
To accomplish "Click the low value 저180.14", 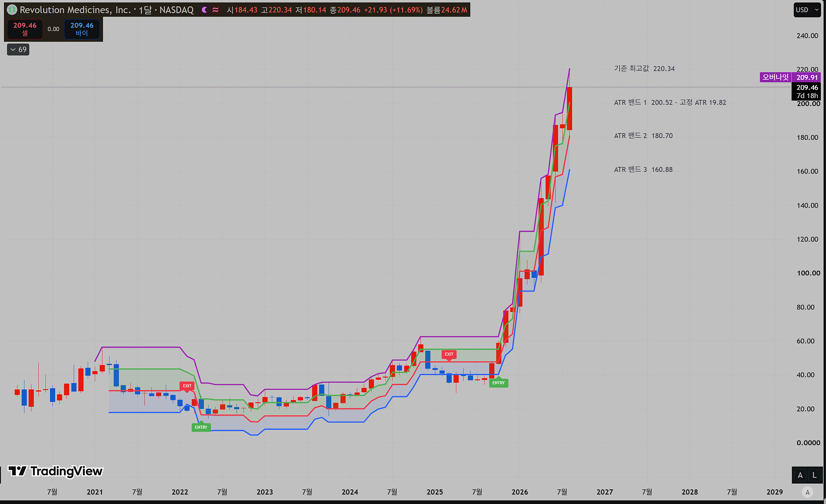I will (311, 10).
